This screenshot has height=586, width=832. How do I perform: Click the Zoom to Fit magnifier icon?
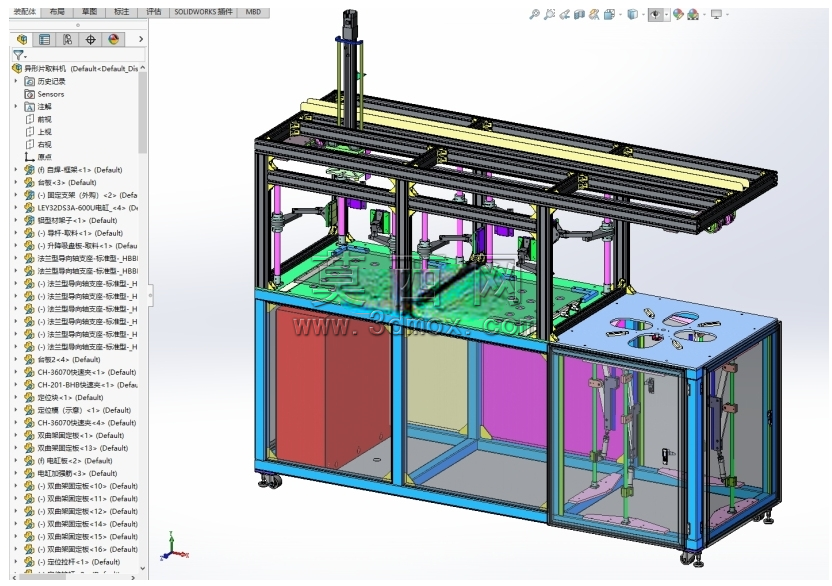534,14
